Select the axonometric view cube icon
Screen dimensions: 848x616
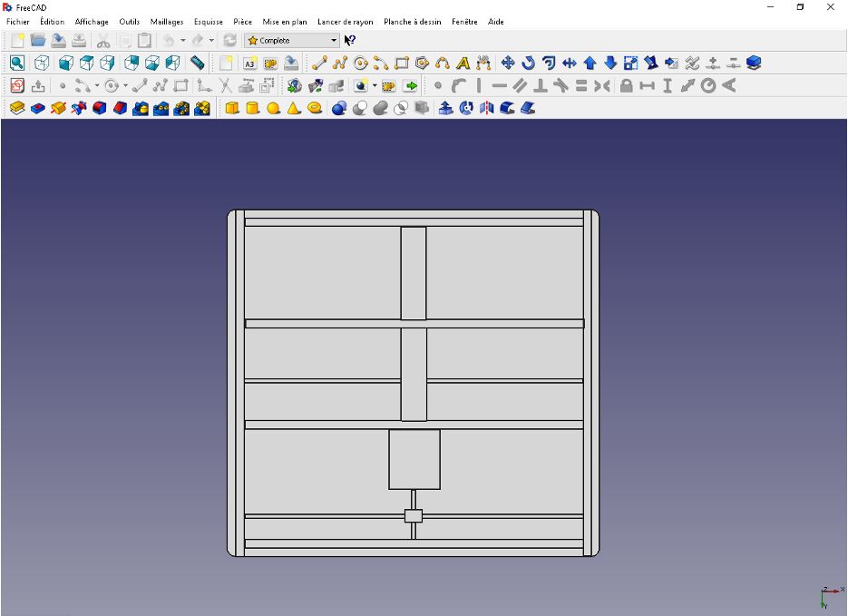point(42,63)
